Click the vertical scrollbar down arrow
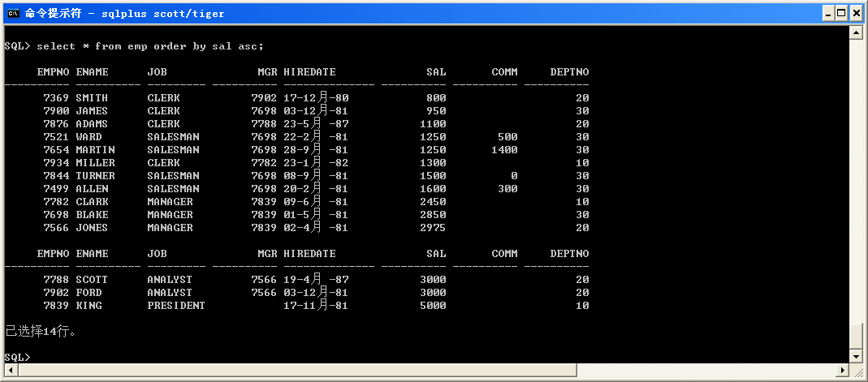Image resolution: width=868 pixels, height=382 pixels. tap(854, 357)
